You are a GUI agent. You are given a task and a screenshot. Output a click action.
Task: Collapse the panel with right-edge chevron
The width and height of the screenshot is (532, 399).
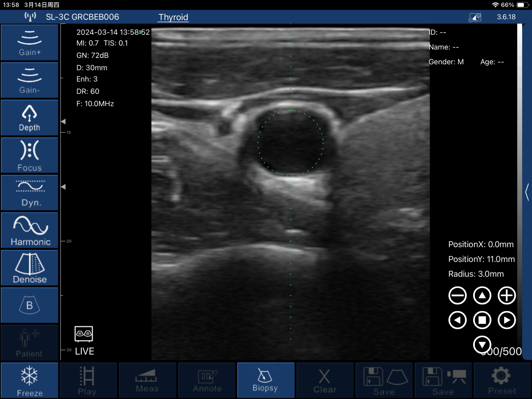pos(527,192)
